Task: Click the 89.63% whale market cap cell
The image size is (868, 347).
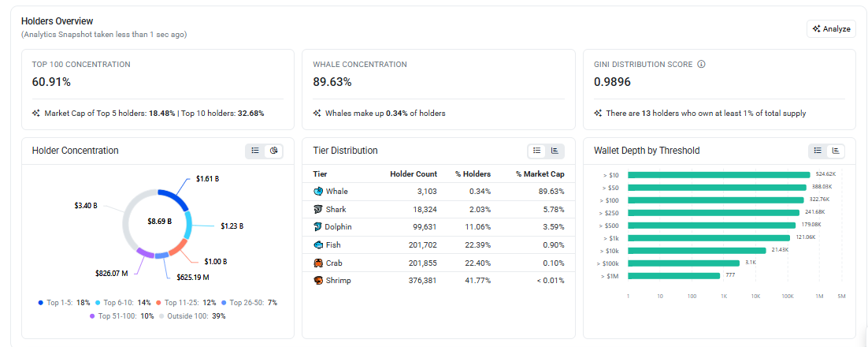Action: point(551,191)
